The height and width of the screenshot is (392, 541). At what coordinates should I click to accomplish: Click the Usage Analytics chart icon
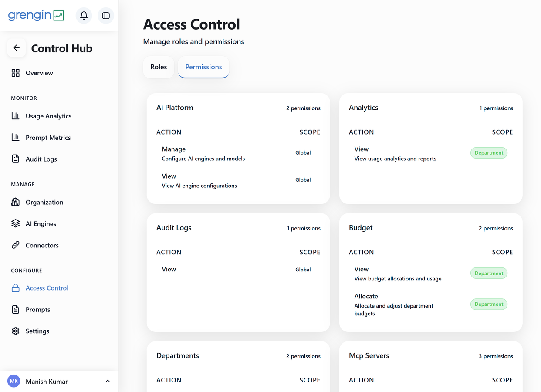[x=16, y=116]
